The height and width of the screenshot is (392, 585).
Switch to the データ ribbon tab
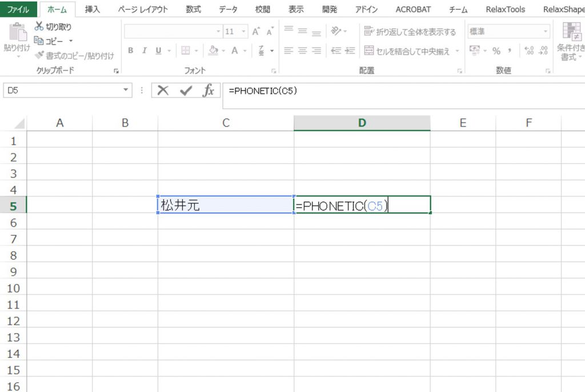[x=228, y=9]
